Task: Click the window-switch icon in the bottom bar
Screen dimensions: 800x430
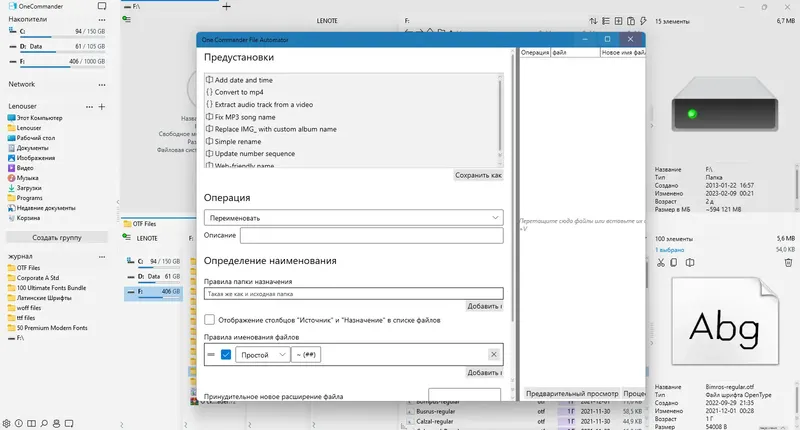Action: click(69, 423)
